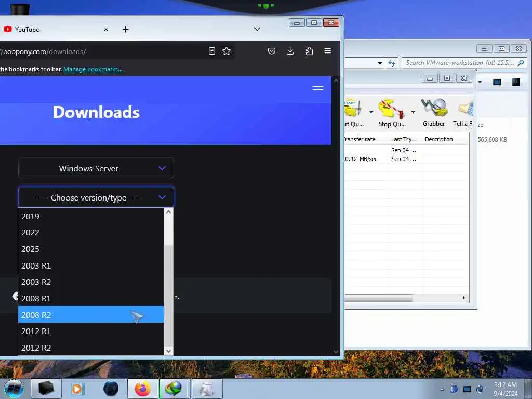Open Firefox application hamburger menu
Viewport: 532px width, 399px height.
pos(327,51)
